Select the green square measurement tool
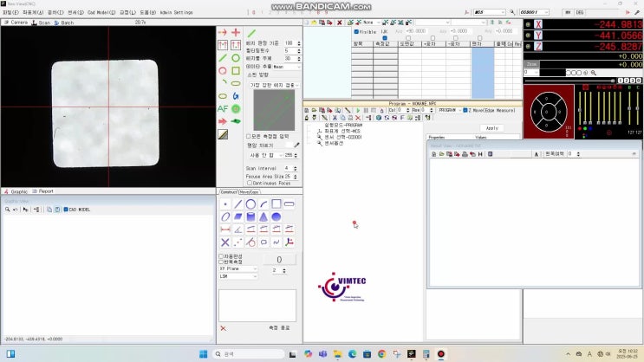The height and width of the screenshot is (362, 644). (236, 71)
